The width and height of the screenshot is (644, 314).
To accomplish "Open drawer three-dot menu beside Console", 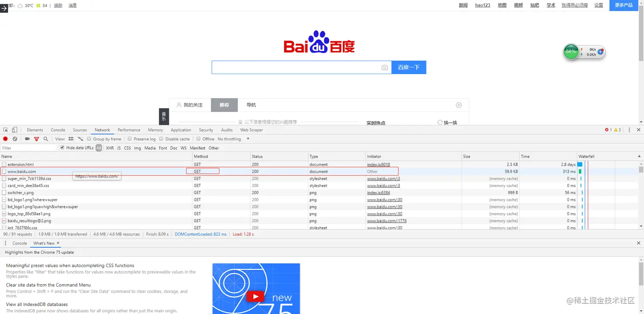I will (x=6, y=243).
